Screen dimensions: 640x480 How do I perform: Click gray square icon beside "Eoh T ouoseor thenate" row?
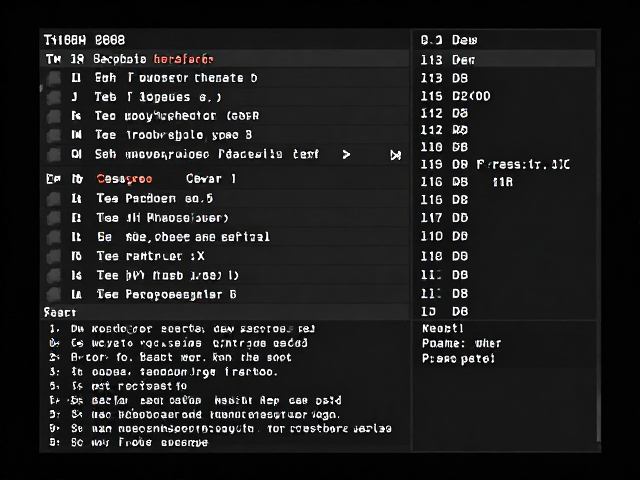click(53, 78)
